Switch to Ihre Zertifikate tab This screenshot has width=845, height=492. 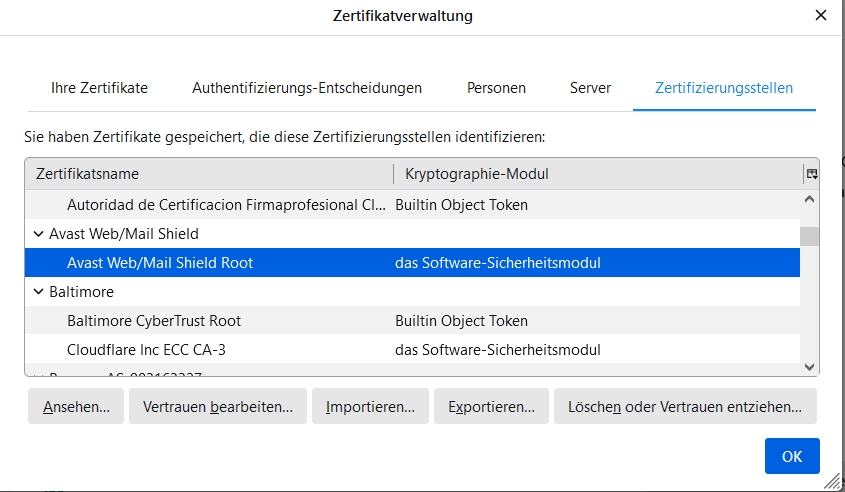(99, 88)
